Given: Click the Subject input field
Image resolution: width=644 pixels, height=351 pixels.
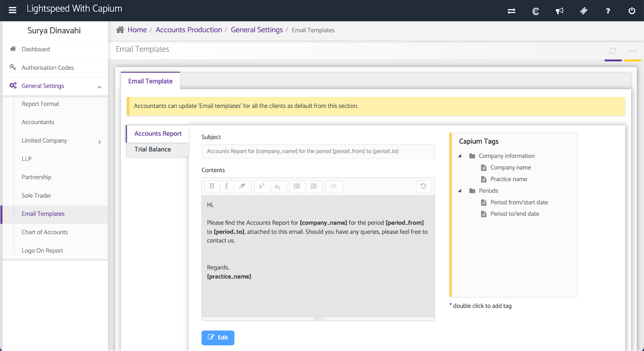Looking at the screenshot, I should (x=318, y=152).
